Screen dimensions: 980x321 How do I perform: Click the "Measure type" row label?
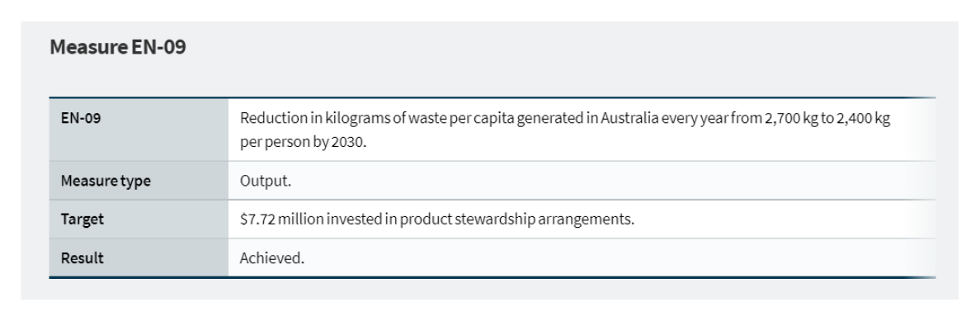pos(106,181)
